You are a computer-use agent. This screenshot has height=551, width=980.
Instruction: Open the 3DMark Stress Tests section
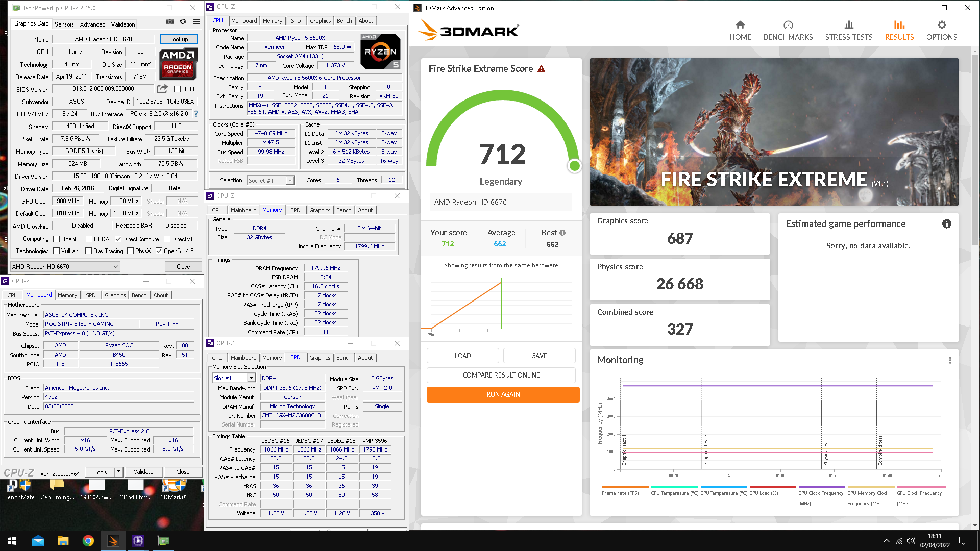coord(848,31)
